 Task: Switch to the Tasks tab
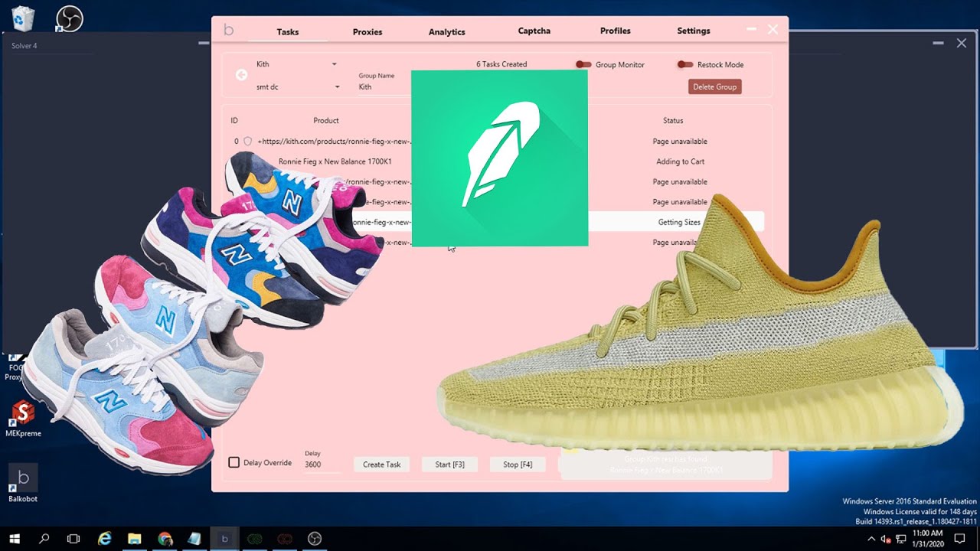pyautogui.click(x=288, y=32)
